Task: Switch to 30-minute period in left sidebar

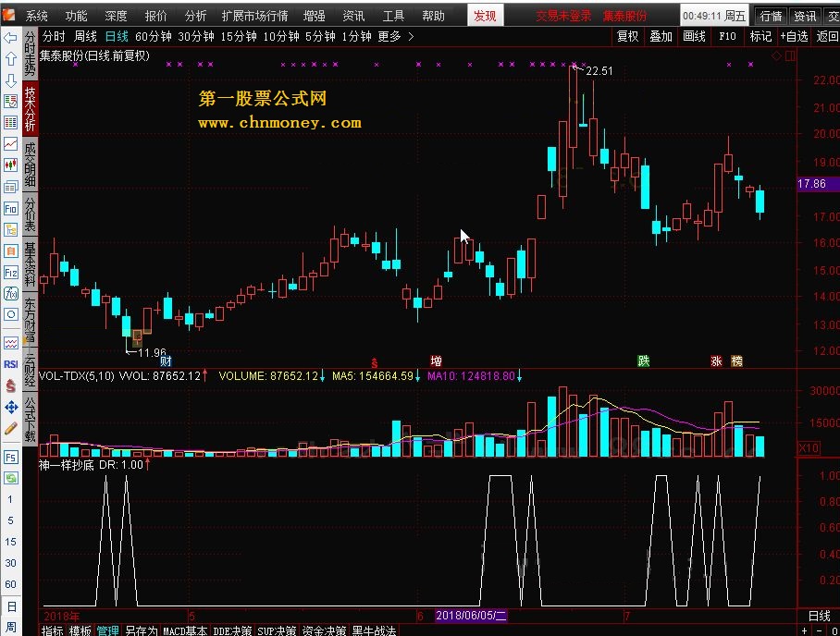Action: click(10, 563)
